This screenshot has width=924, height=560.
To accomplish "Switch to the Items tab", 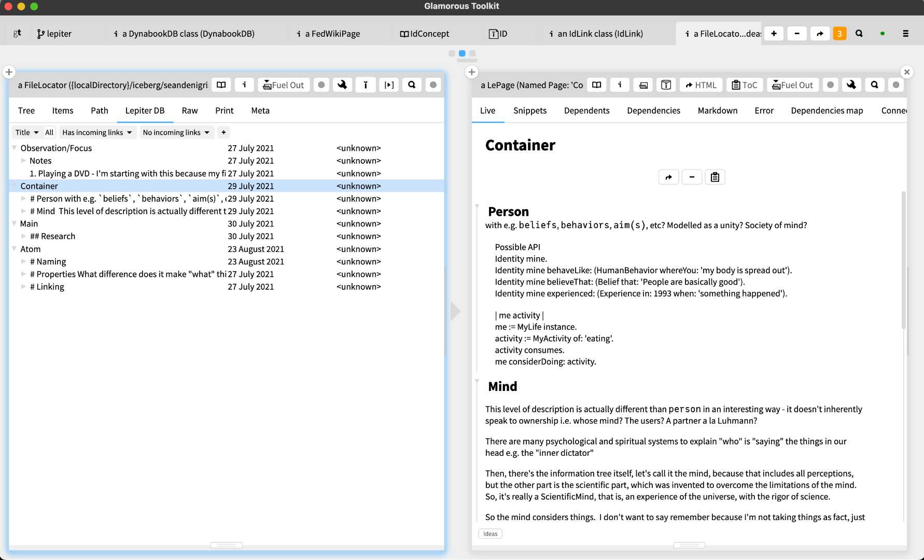I will 63,110.
